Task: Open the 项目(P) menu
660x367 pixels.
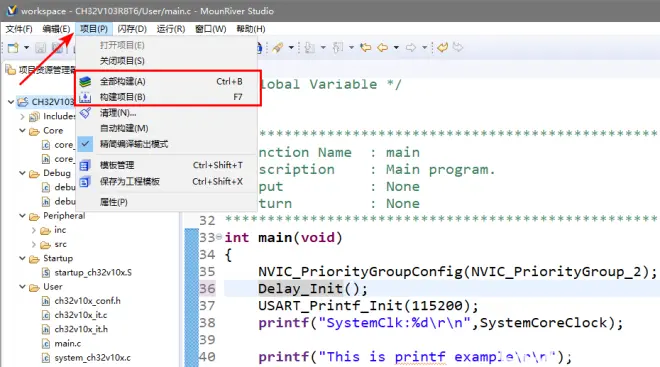Action: (x=93, y=29)
